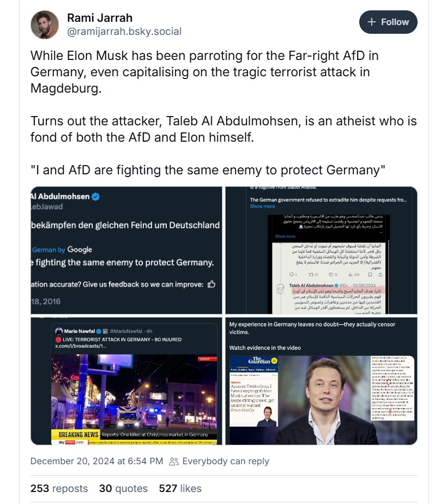Screen dimensions: 447x504
Task: Open the AfD translated tweet screenshot
Action: (126, 250)
